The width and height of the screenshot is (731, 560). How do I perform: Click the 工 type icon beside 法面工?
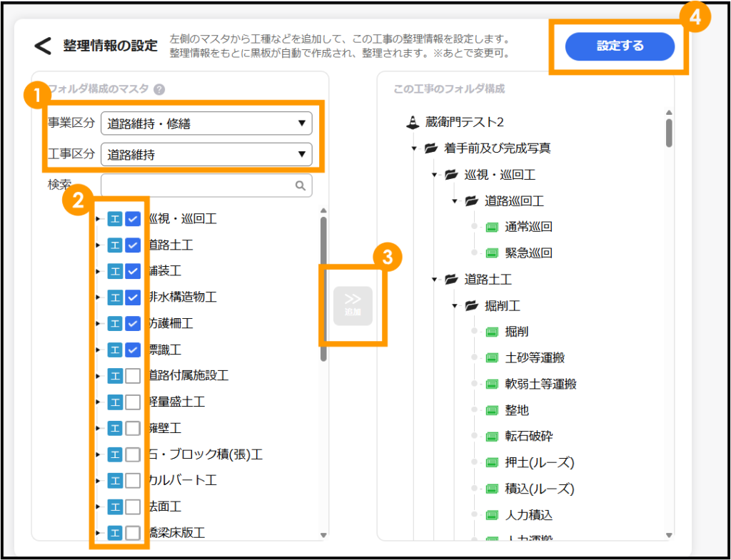pyautogui.click(x=115, y=506)
